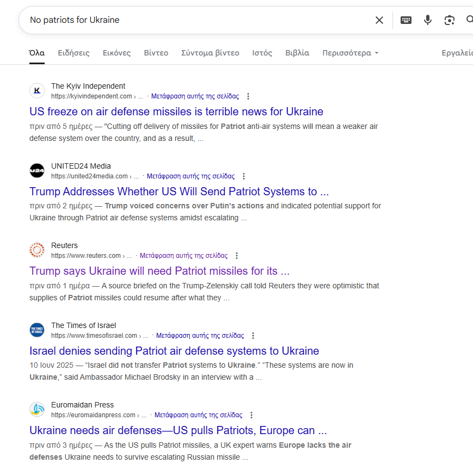The height and width of the screenshot is (476, 473).
Task: Translate the Kyiv Independent page
Action: coord(195,96)
